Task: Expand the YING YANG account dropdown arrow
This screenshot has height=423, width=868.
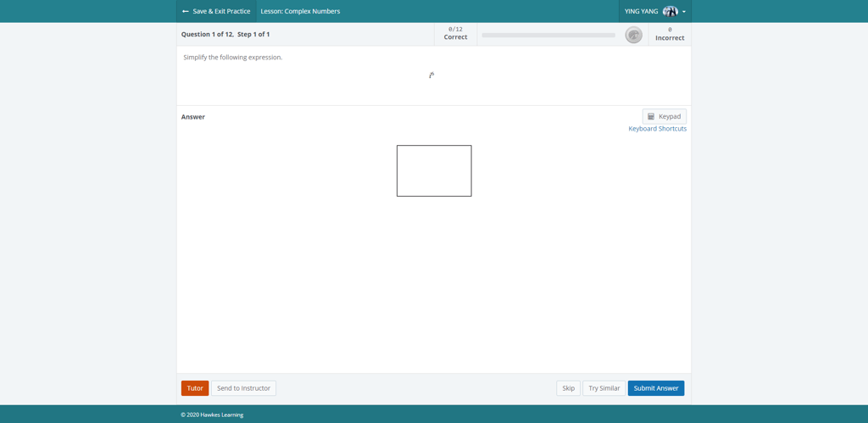Action: click(684, 12)
